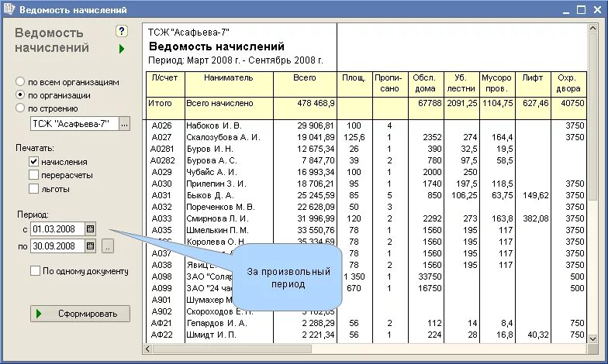Click the Обсл. дома column header
Image resolution: width=608 pixels, height=364 pixels.
426,84
